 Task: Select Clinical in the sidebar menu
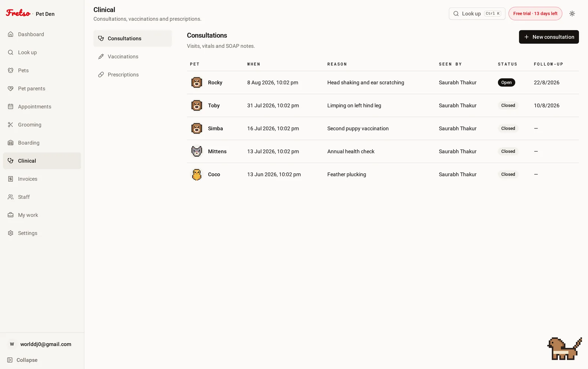coord(42,161)
